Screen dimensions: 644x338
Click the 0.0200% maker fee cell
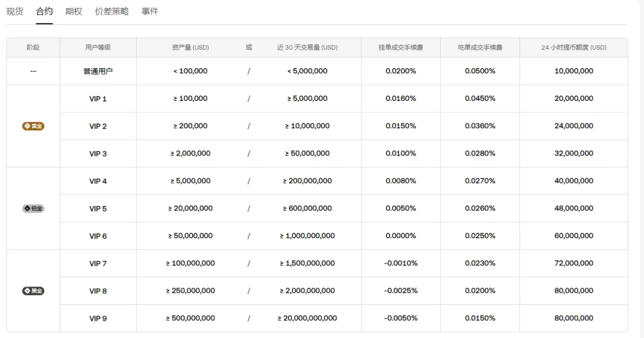pos(401,71)
